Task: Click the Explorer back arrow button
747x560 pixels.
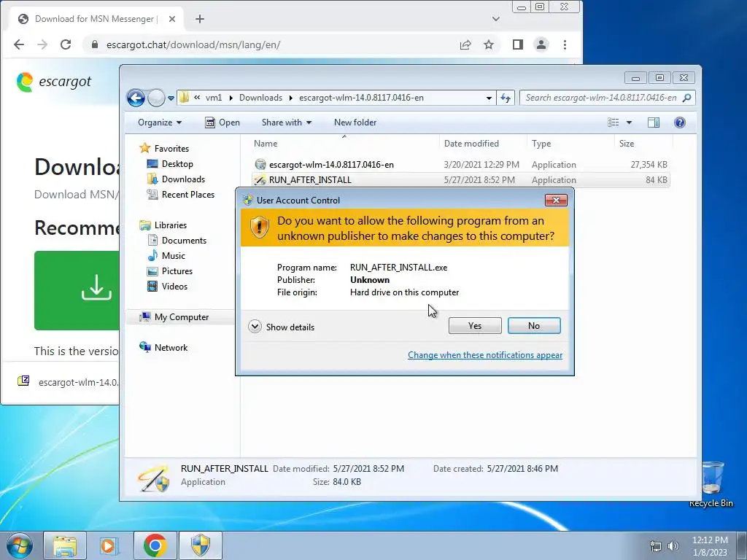Action: pyautogui.click(x=136, y=98)
